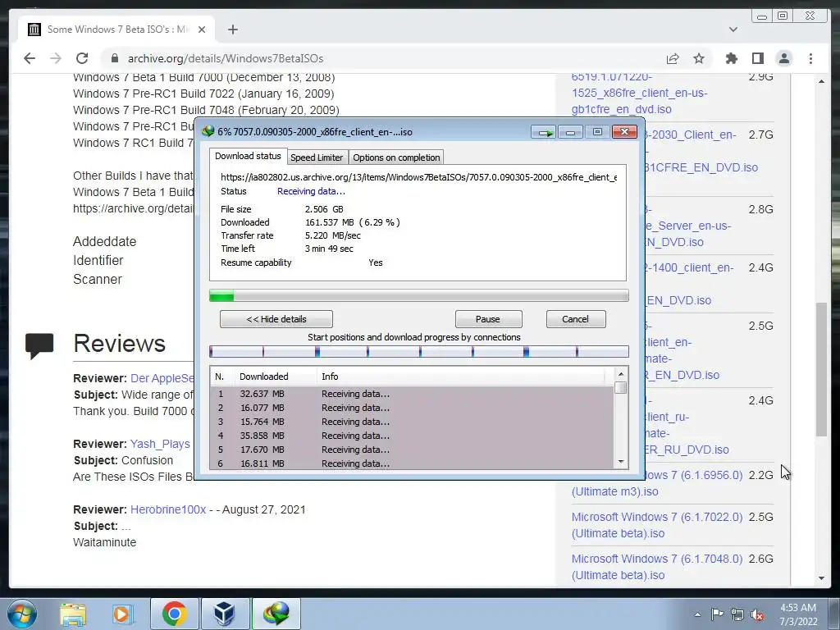This screenshot has height=630, width=840.
Task: Bookmark this page with the star icon
Action: (699, 58)
